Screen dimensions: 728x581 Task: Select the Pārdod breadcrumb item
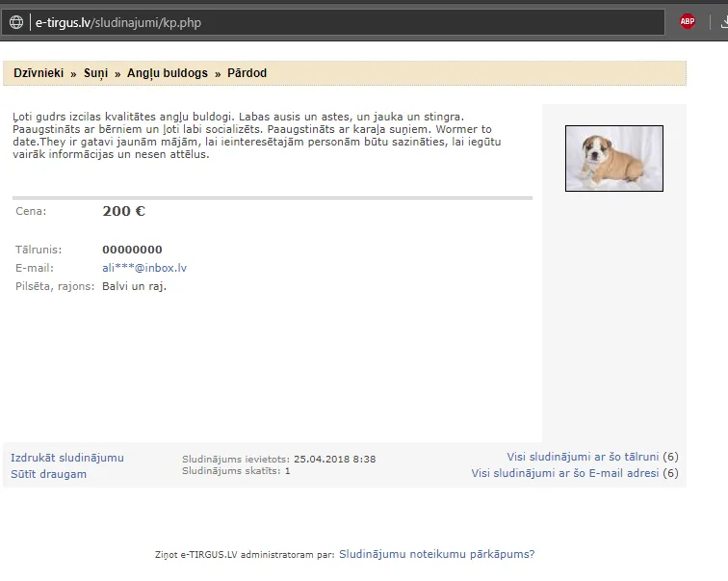(x=247, y=73)
